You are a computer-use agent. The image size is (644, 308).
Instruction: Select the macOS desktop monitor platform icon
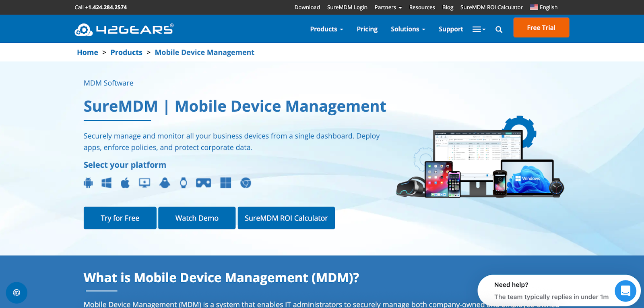(144, 183)
